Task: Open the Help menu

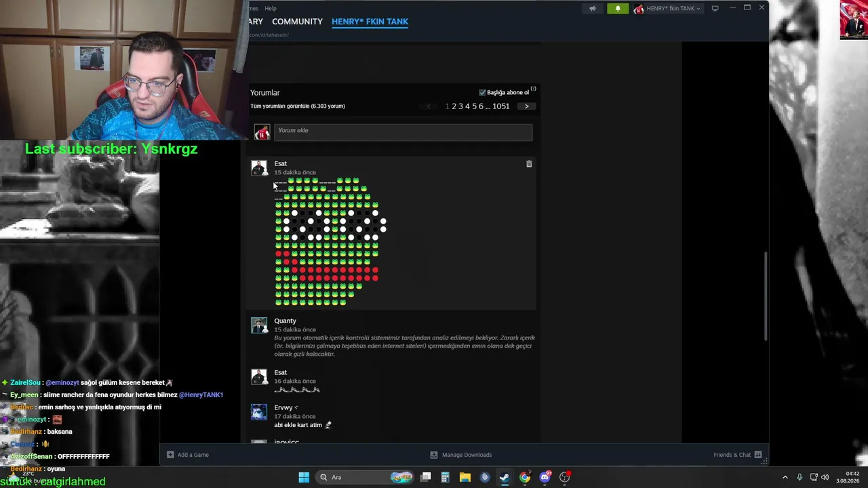Action: point(271,8)
